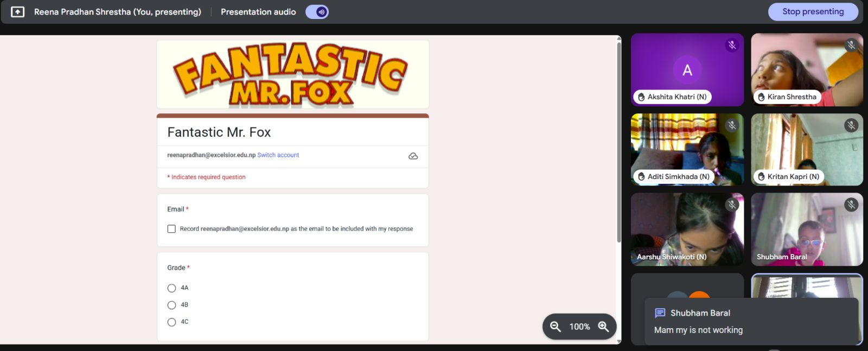Viewport: 868px width, 351px height.
Task: Click the Switch account link
Action: (278, 155)
